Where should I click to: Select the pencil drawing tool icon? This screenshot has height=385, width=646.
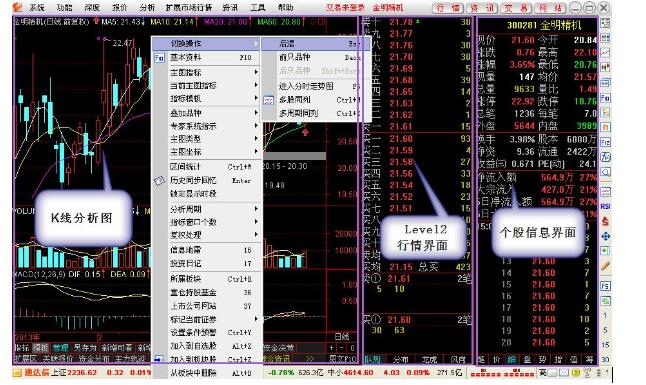pos(605,266)
